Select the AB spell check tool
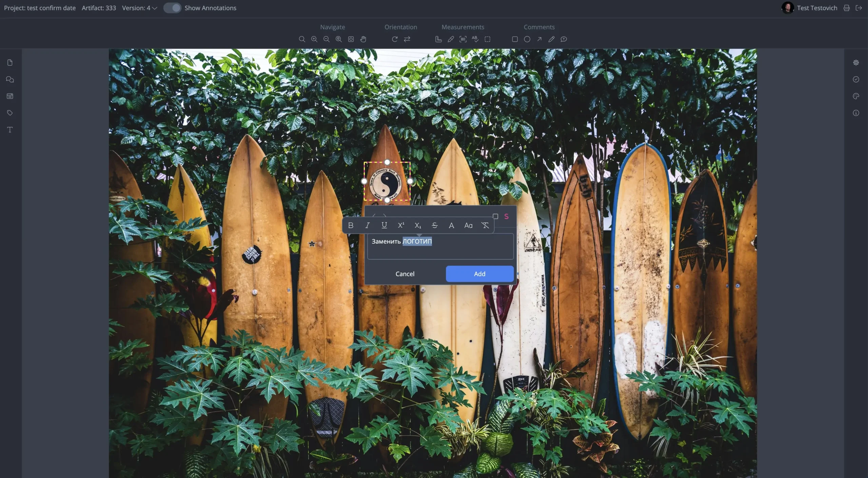The width and height of the screenshot is (868, 478). coord(475,39)
